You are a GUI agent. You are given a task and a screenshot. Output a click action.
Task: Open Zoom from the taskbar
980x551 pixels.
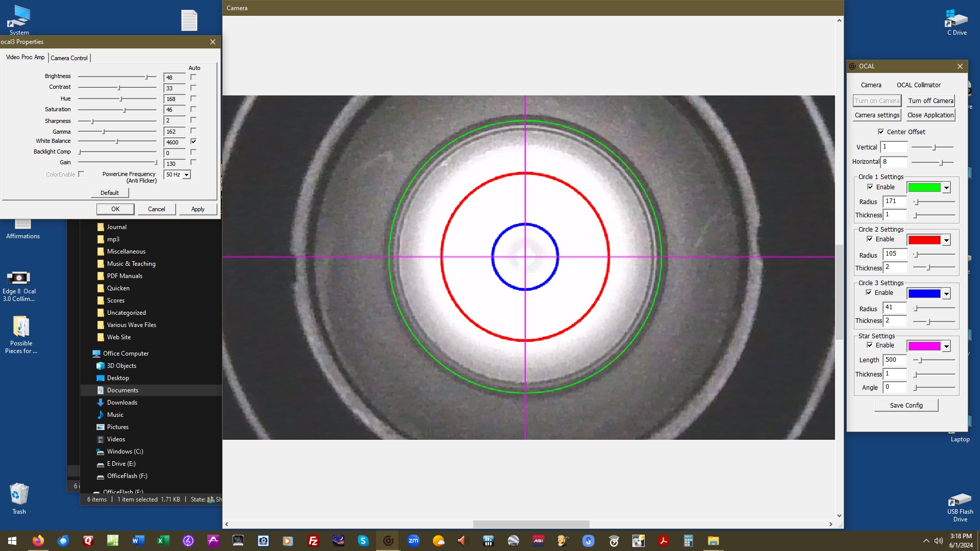click(x=413, y=541)
